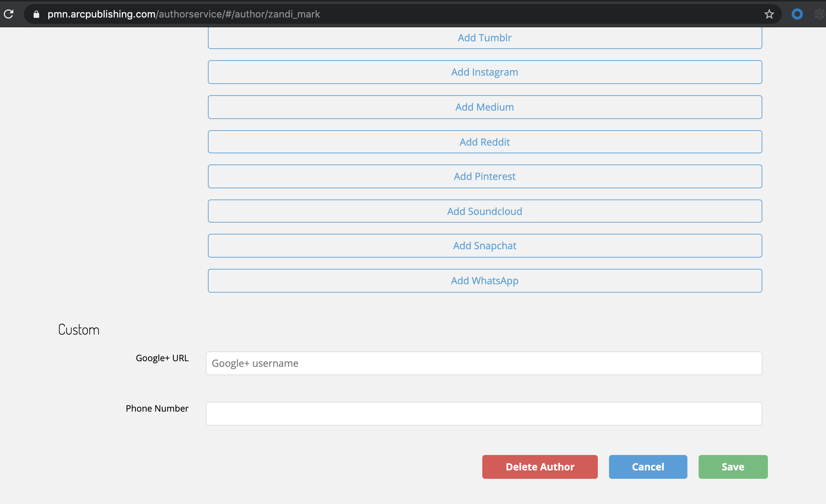Click the red Delete Author button
The height and width of the screenshot is (504, 826).
point(540,467)
